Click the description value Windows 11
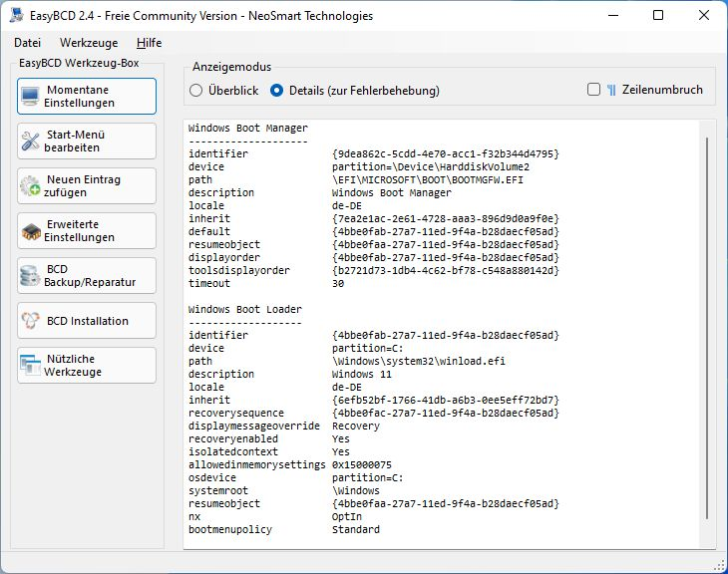Image resolution: width=728 pixels, height=574 pixels. point(362,374)
